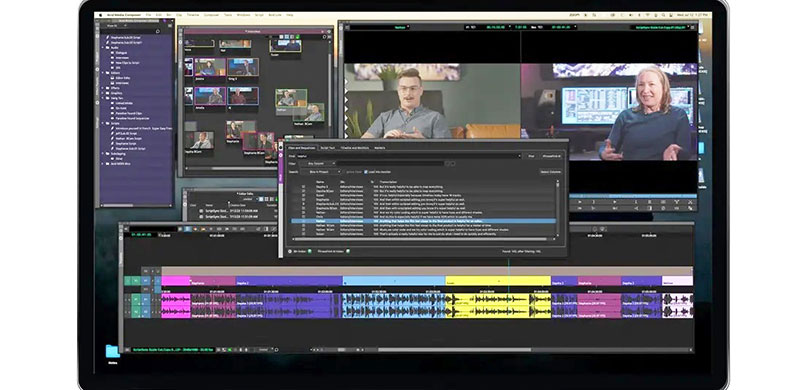Select the Nathan_BCam clip thumbnail
Screen dimensions: 800x390
point(309,113)
